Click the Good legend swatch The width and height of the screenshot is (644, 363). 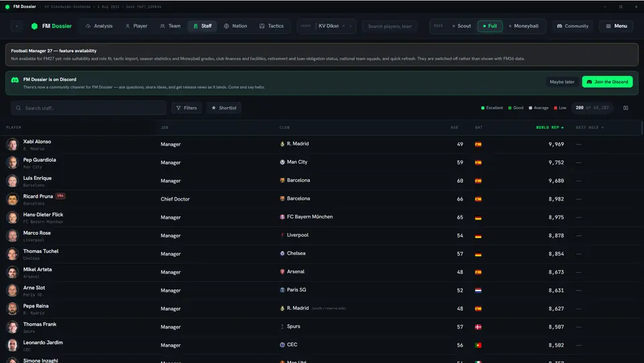[x=510, y=108]
